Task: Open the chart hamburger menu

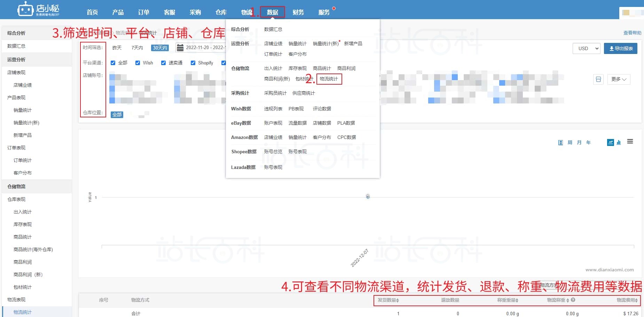Action: point(630,141)
